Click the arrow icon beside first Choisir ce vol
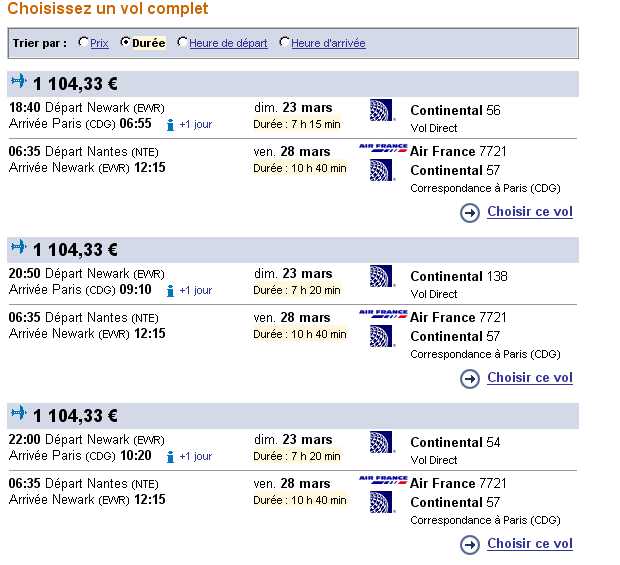 pos(470,213)
